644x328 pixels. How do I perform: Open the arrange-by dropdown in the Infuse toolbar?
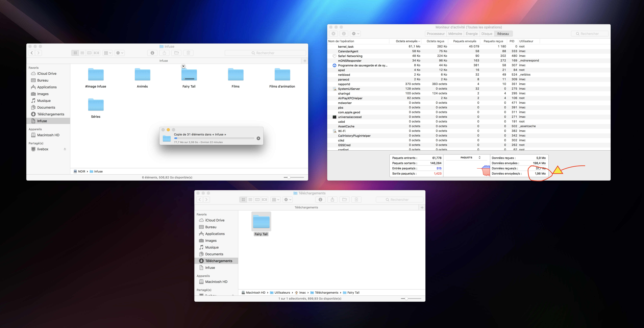(107, 53)
